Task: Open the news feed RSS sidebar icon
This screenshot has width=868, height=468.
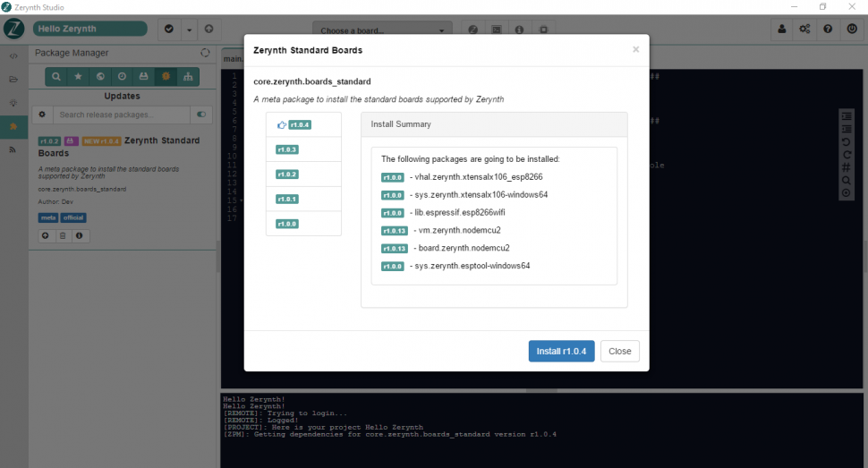Action: [13, 149]
